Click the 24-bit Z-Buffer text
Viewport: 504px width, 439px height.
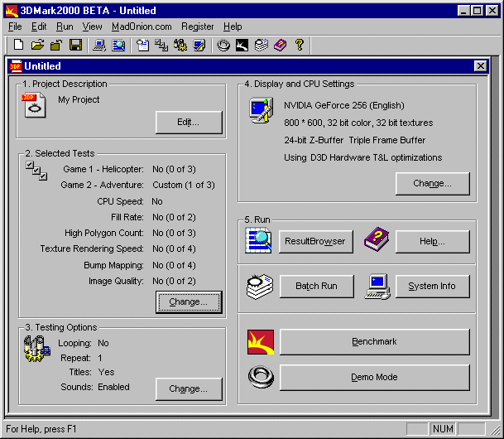click(x=314, y=140)
